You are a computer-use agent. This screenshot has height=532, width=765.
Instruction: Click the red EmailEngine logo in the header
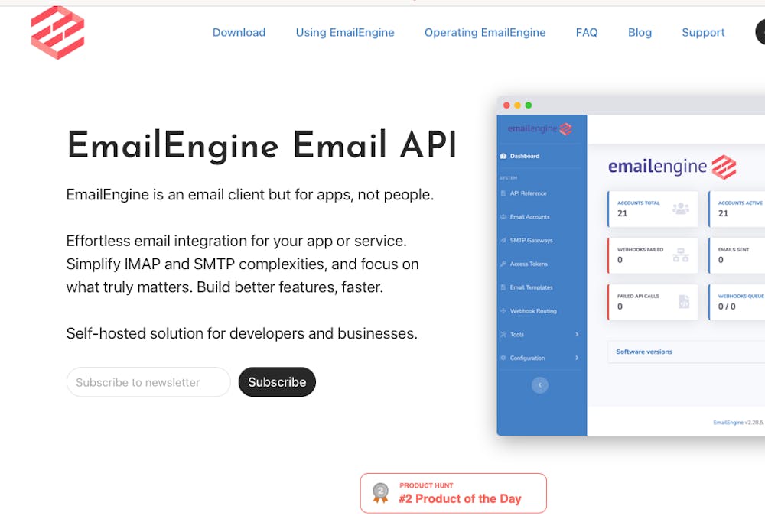(x=57, y=32)
